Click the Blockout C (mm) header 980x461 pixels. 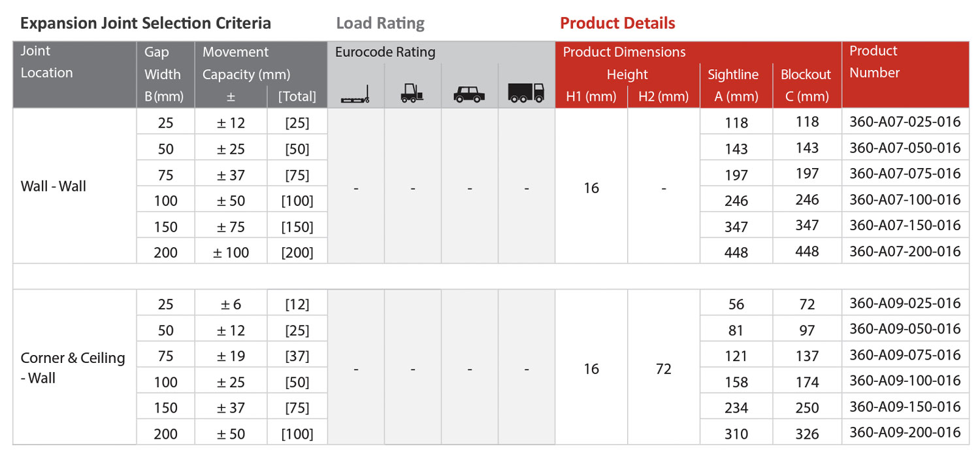[x=808, y=86]
